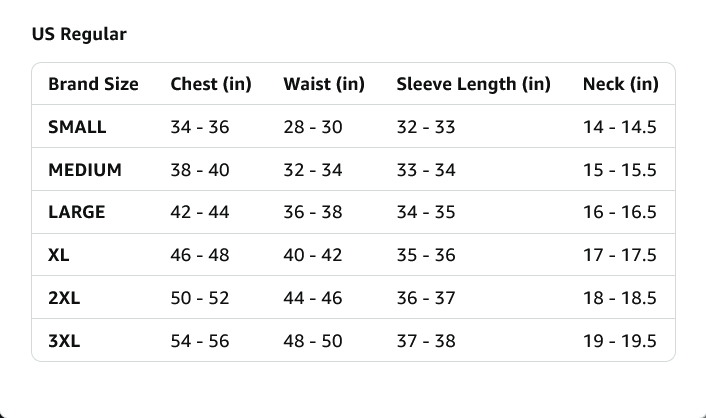Viewport: 706px width, 418px height.
Task: Click the sleeve length value 34 - 35
Action: (x=426, y=212)
